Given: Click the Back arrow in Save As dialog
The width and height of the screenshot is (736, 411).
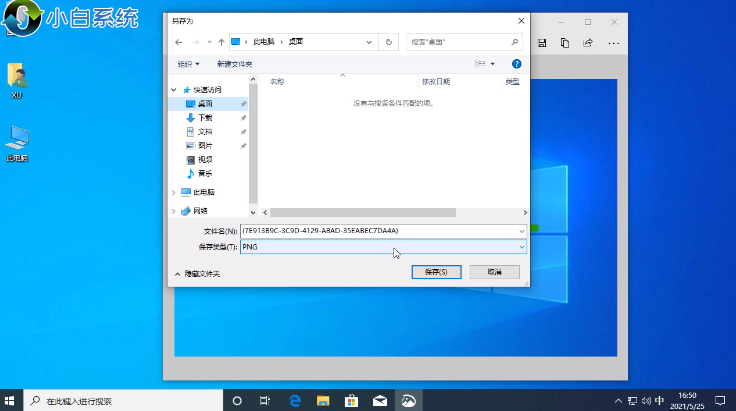Looking at the screenshot, I should coord(178,42).
